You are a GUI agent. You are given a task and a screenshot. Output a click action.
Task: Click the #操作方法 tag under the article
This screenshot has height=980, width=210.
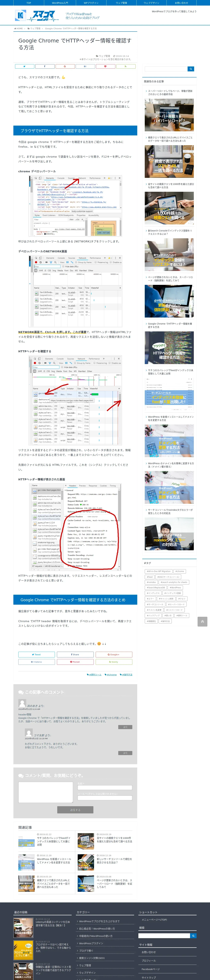(126, 675)
